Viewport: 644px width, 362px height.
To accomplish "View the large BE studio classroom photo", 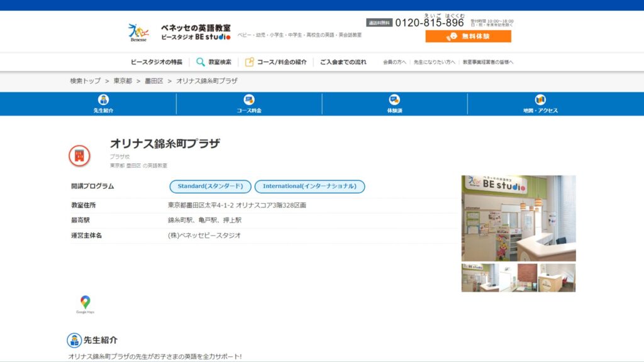I will (519, 218).
